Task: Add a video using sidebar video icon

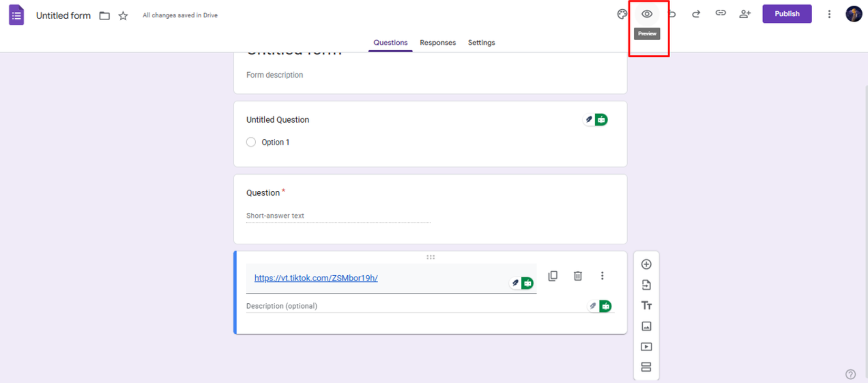Action: click(646, 347)
